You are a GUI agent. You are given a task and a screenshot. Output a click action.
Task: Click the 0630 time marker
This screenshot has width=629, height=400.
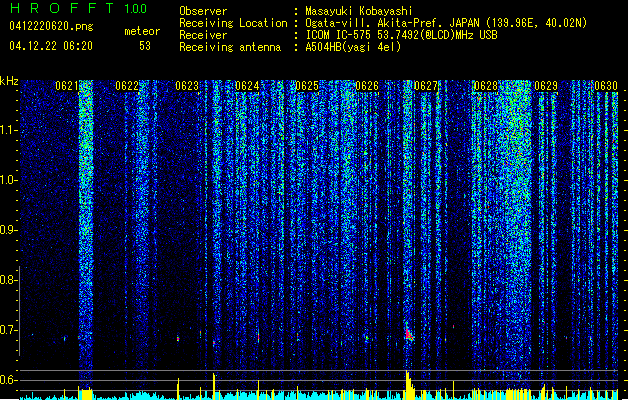point(606,86)
